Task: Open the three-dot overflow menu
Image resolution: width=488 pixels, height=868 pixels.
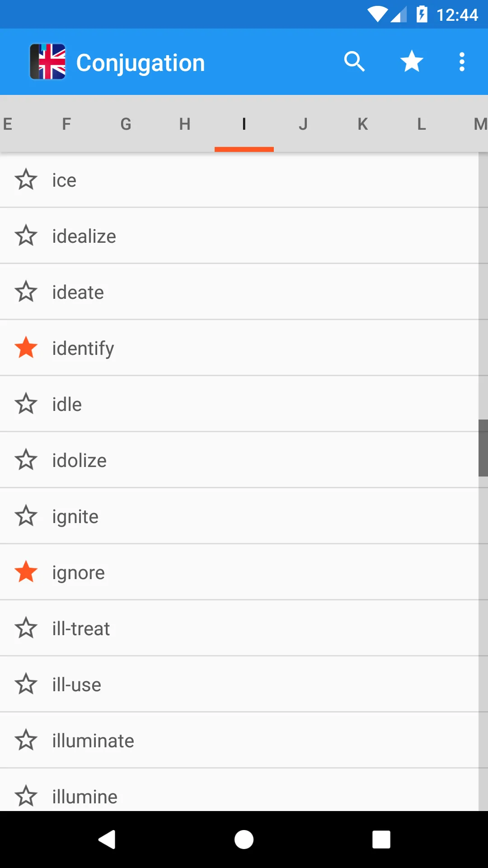Action: click(462, 61)
